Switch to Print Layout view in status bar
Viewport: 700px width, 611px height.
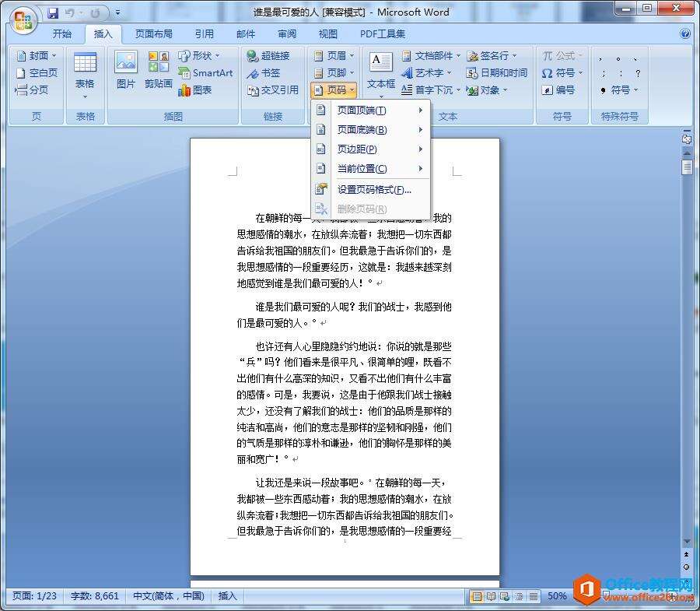coord(477,596)
